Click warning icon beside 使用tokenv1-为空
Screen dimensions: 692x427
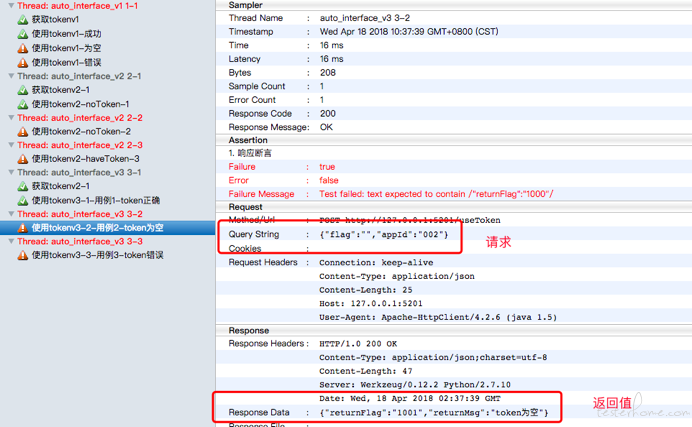pyautogui.click(x=22, y=48)
